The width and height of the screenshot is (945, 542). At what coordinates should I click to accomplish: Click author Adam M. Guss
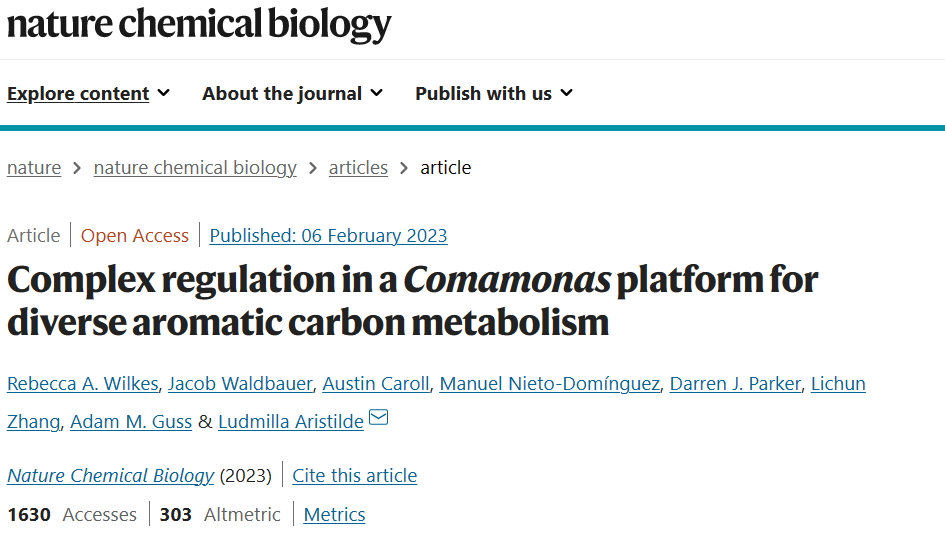[131, 421]
